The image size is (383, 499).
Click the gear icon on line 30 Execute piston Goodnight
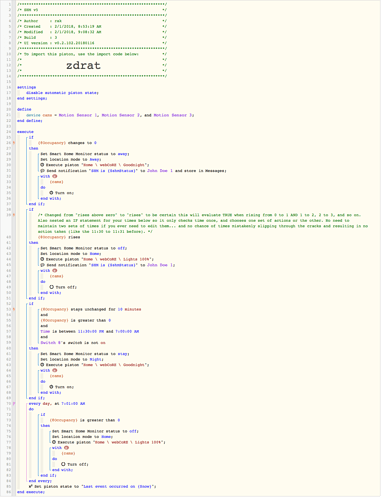42,165
